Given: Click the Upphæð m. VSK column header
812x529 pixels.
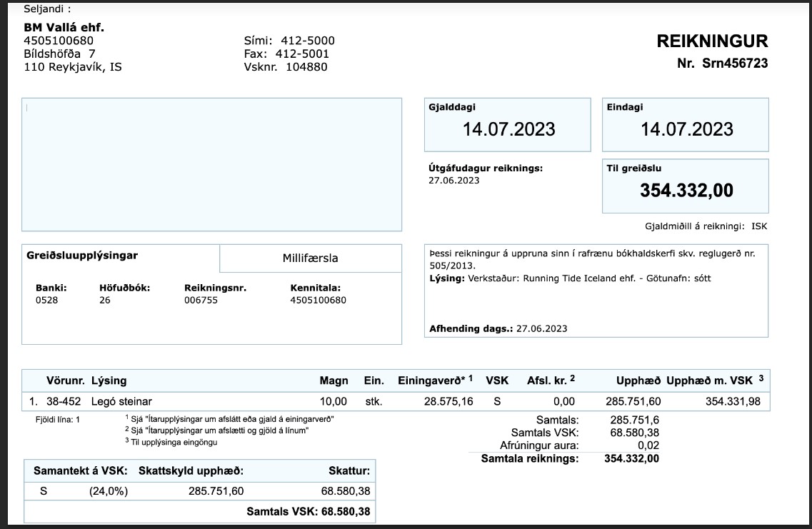Looking at the screenshot, I should 715,381.
